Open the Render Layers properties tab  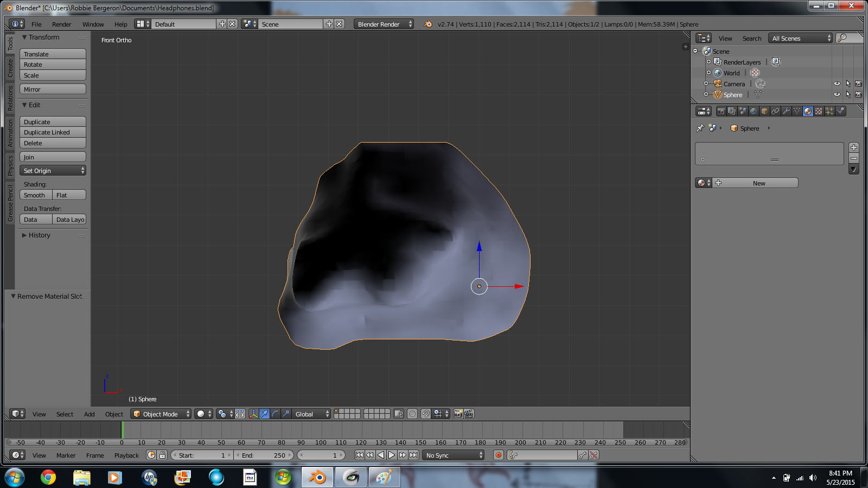pos(732,111)
